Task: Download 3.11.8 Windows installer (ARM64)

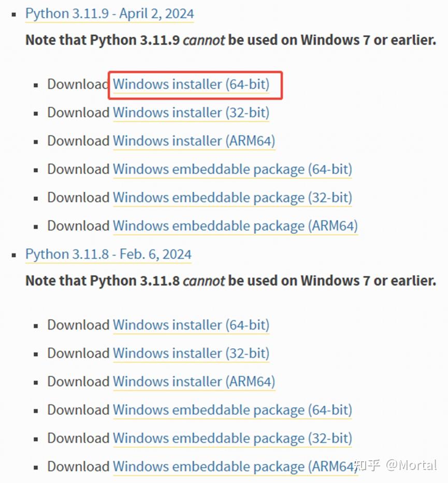Action: 194,382
